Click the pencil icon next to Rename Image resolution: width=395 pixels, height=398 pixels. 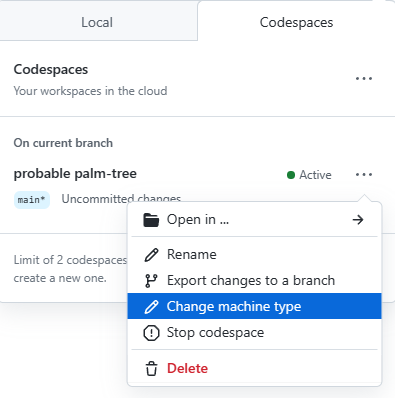coord(151,255)
